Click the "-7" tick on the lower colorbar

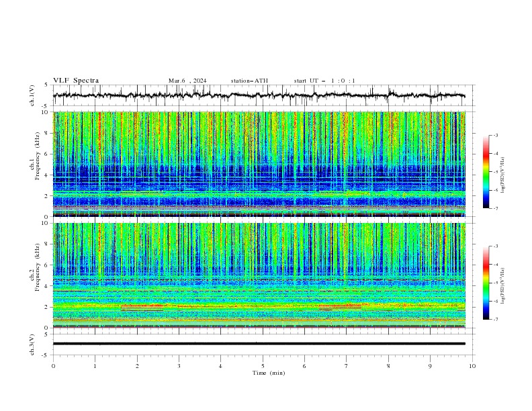(495, 320)
